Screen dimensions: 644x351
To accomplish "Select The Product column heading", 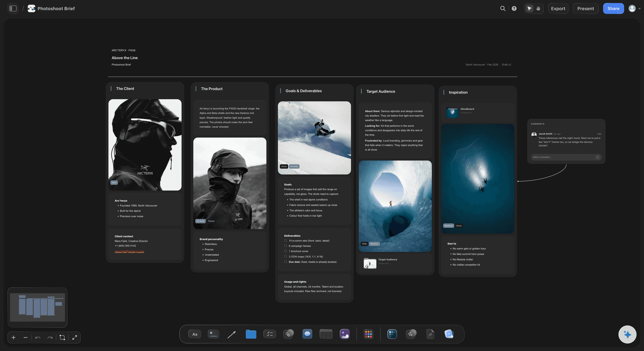I will point(212,89).
